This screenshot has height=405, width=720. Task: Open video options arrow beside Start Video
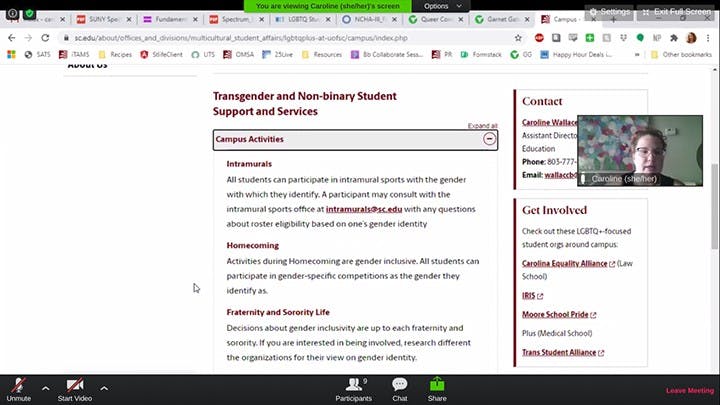point(104,387)
